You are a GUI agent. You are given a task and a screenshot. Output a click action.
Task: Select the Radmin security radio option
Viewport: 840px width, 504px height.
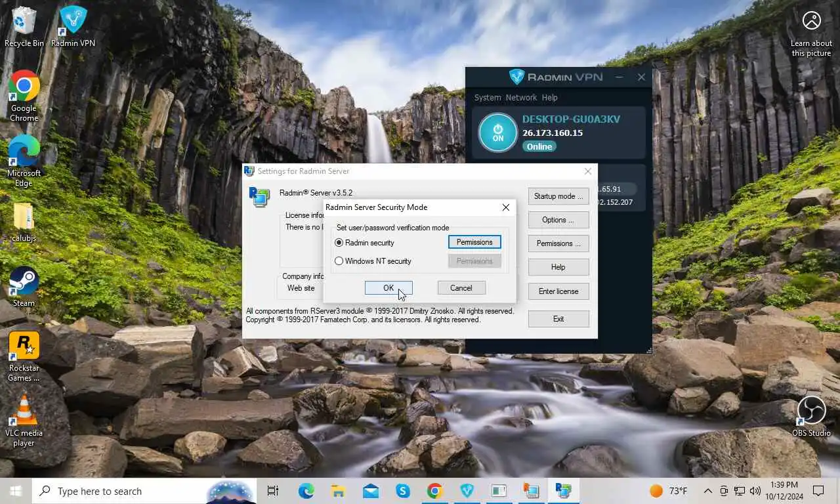[365, 243]
